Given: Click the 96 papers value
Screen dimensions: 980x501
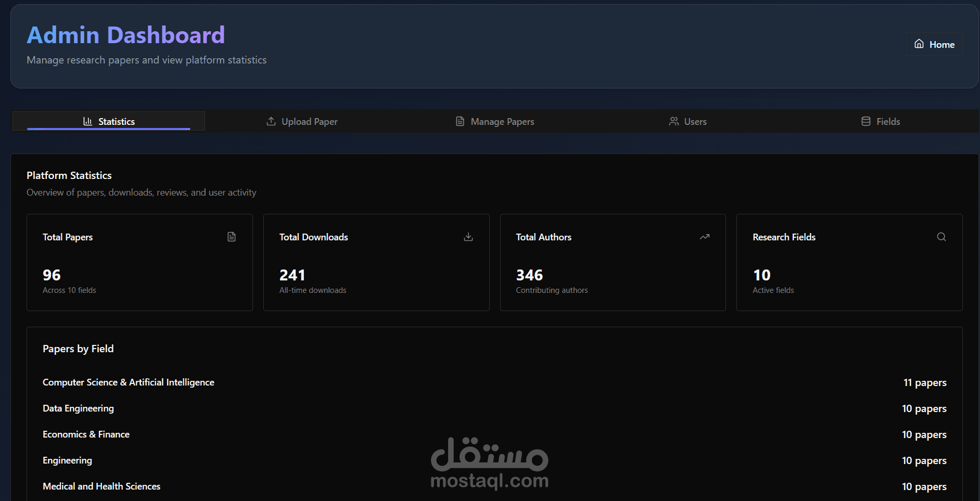Looking at the screenshot, I should (x=52, y=275).
